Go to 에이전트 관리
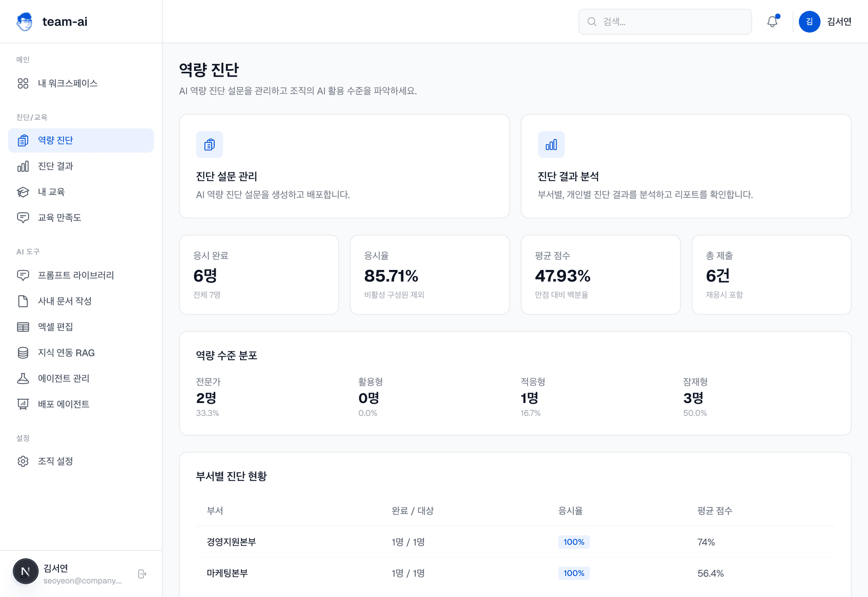This screenshot has height=597, width=868. 81,378
